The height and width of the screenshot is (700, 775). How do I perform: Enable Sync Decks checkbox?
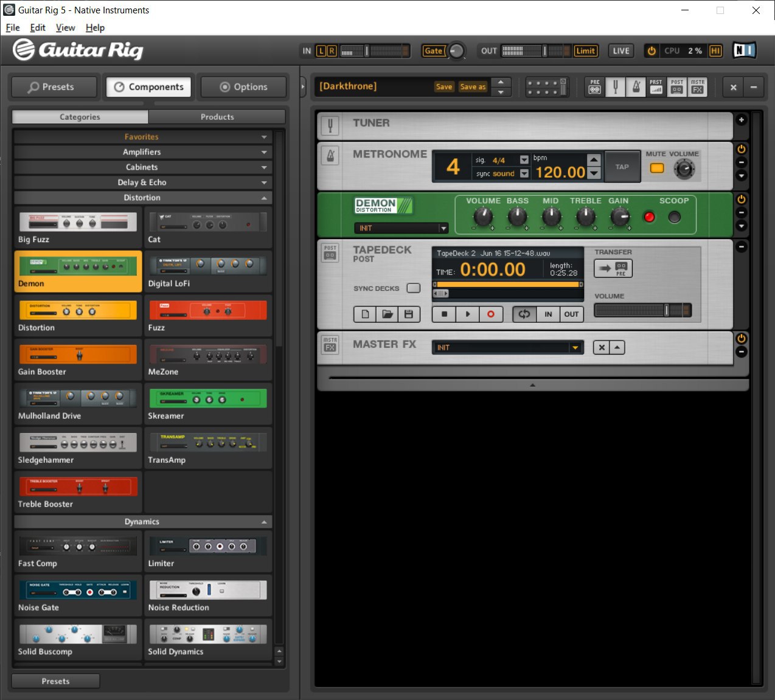[x=414, y=288]
